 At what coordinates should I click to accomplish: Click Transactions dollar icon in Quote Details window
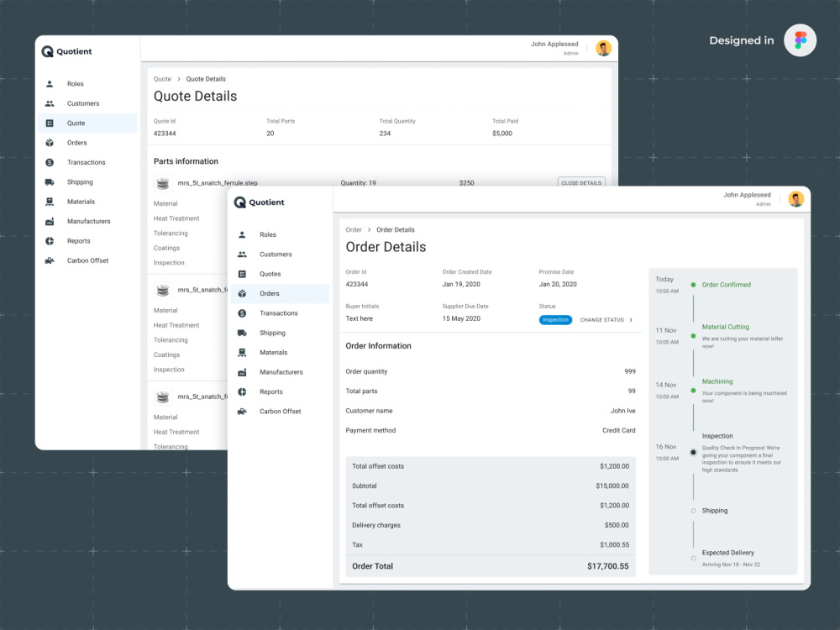pos(50,162)
